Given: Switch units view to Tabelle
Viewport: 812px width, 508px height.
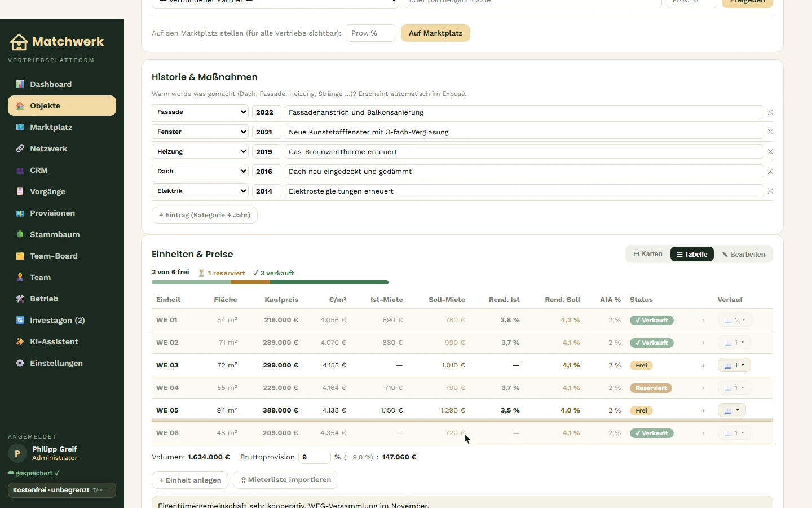Looking at the screenshot, I should coord(692,254).
